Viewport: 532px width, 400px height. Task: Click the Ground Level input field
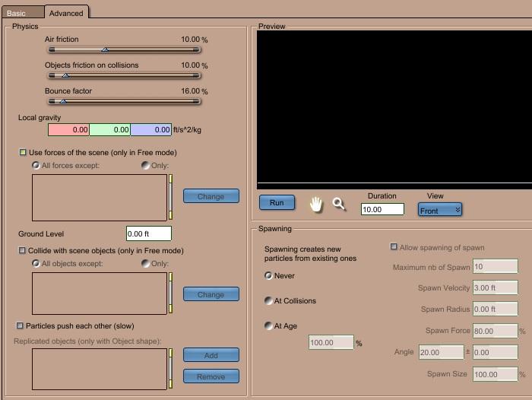pos(149,233)
